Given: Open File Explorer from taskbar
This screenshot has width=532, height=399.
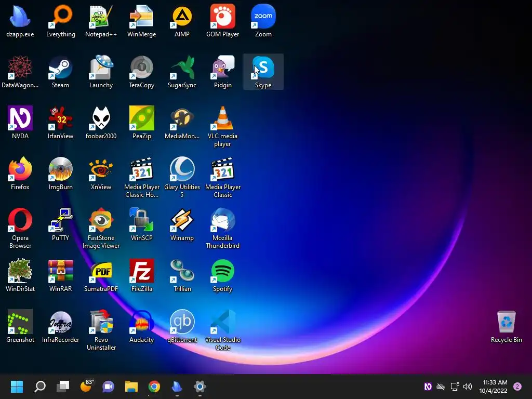Looking at the screenshot, I should pos(131,387).
